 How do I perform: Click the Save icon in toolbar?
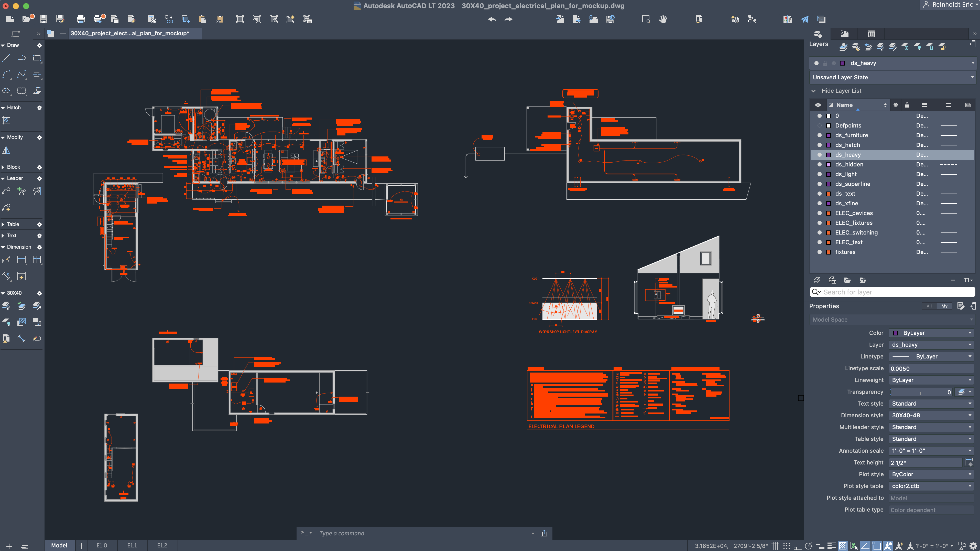[44, 19]
